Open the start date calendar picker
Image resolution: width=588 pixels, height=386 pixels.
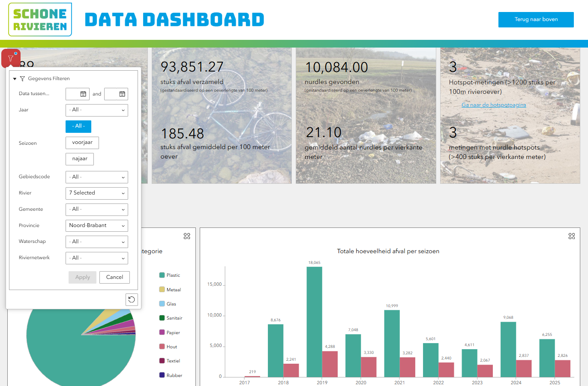tap(83, 94)
